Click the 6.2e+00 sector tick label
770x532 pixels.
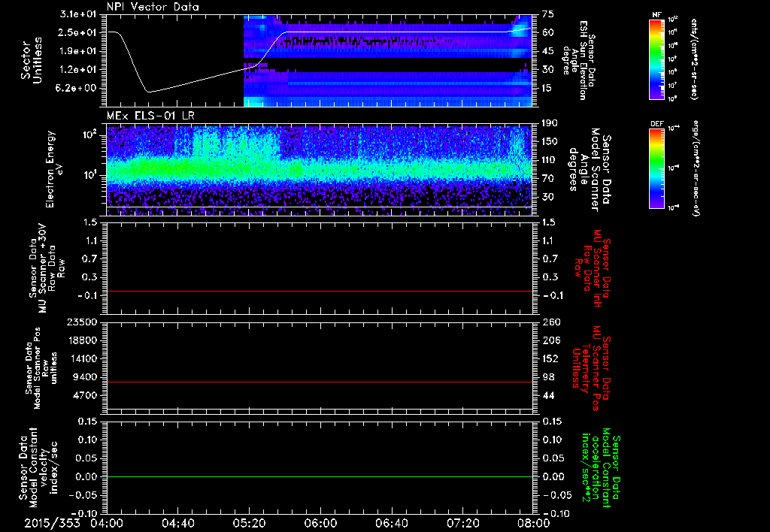77,89
